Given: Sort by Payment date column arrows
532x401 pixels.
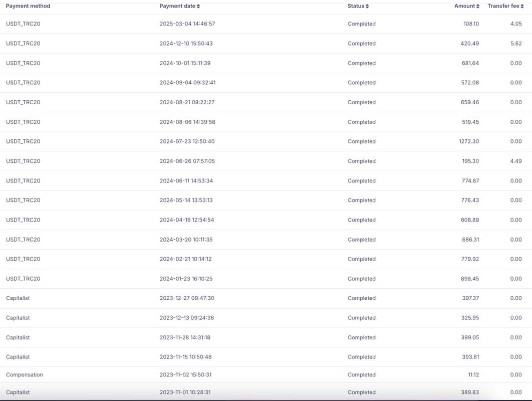Looking at the screenshot, I should 198,6.
